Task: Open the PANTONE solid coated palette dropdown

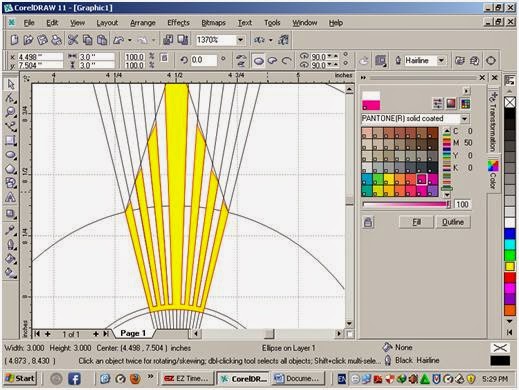Action: [464, 119]
